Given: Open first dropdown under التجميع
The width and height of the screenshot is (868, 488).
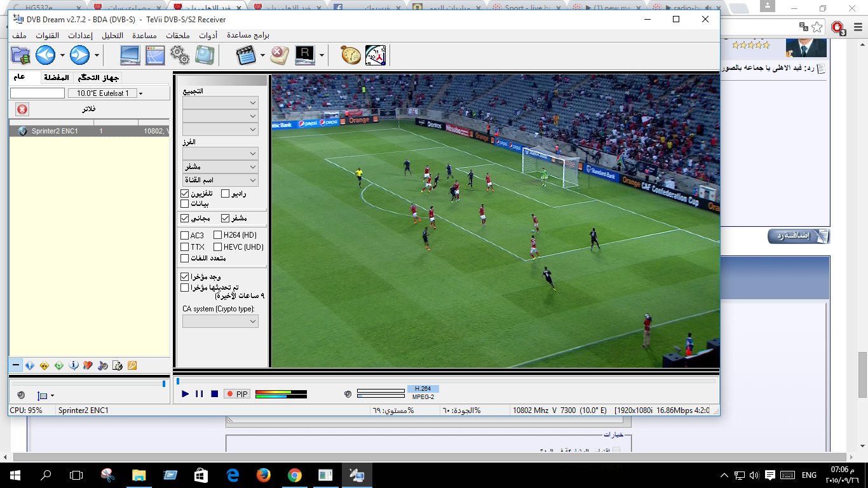Looking at the screenshot, I should tap(220, 102).
